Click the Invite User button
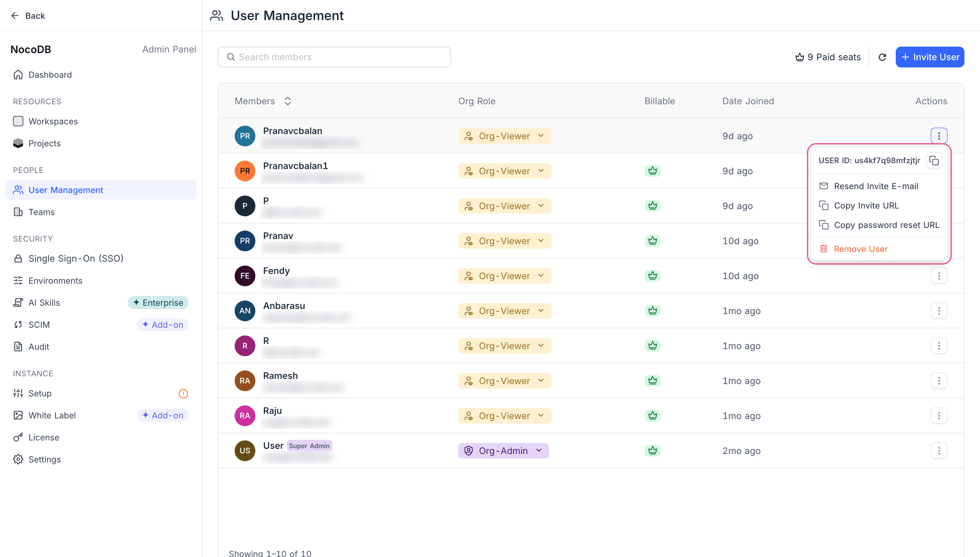This screenshot has width=980, height=557. pyautogui.click(x=930, y=57)
